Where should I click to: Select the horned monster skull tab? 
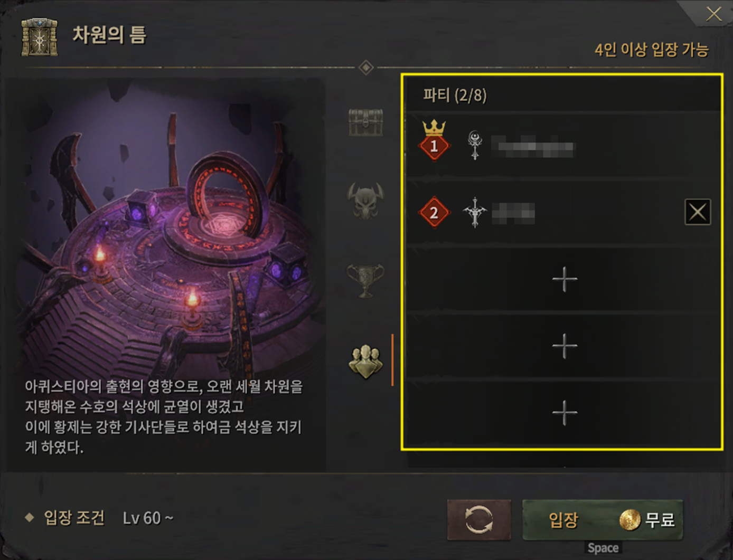(x=365, y=201)
